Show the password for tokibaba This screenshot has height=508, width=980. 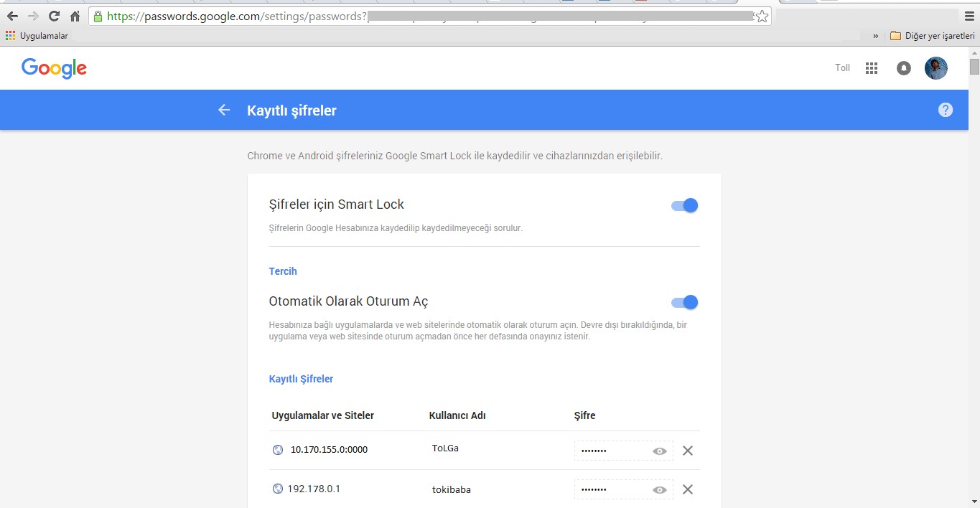click(x=659, y=489)
